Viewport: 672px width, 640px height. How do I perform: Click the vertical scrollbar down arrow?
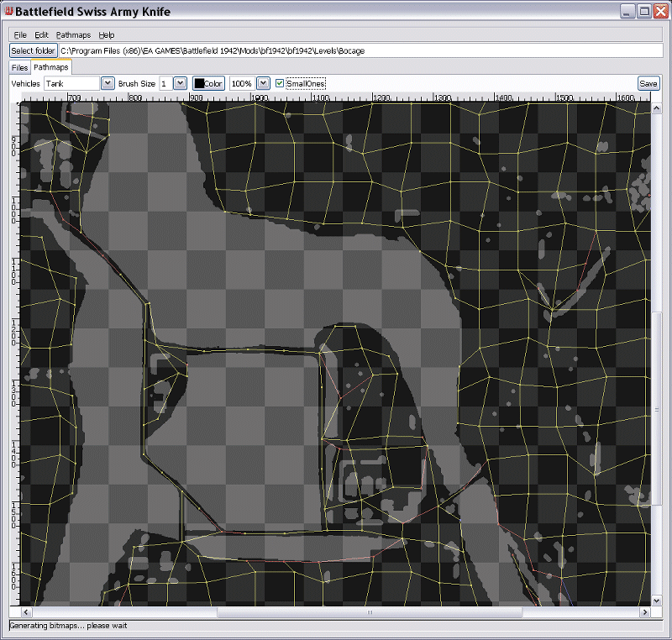657,601
